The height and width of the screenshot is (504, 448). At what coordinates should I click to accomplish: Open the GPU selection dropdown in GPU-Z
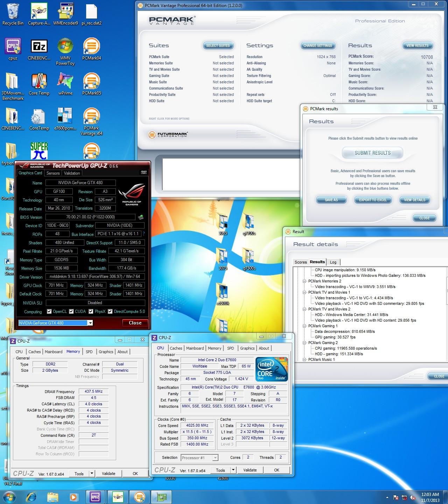[x=90, y=323]
